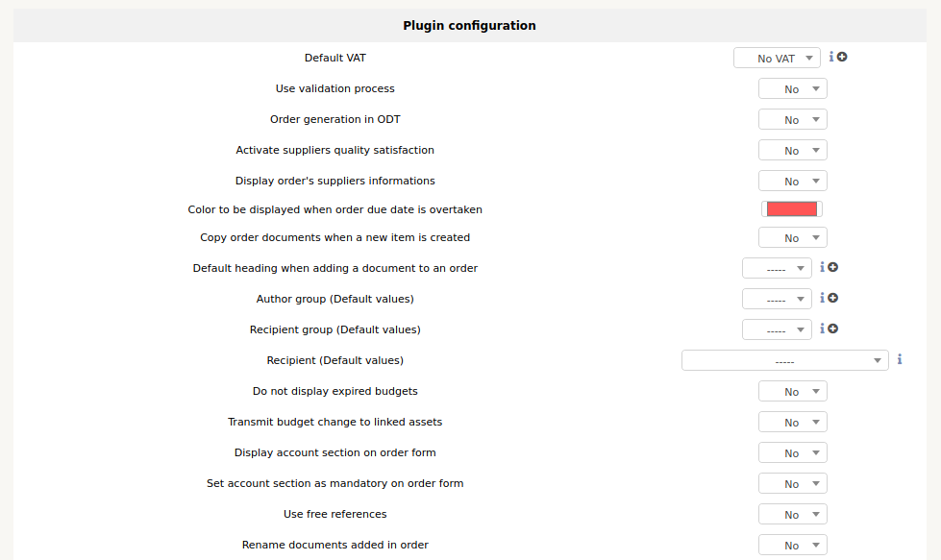Add new Author group with plus icon
941x560 pixels.
click(x=832, y=299)
